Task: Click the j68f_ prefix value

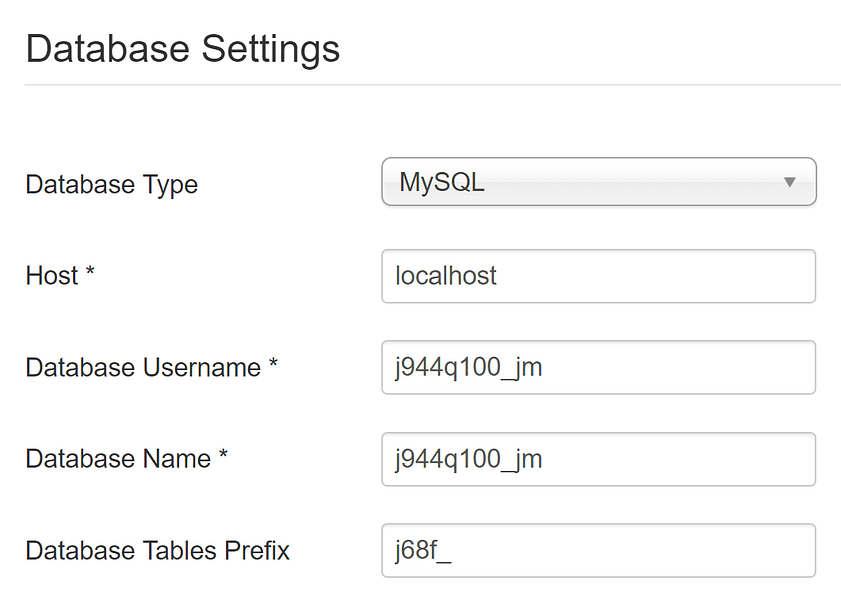Action: coord(420,550)
